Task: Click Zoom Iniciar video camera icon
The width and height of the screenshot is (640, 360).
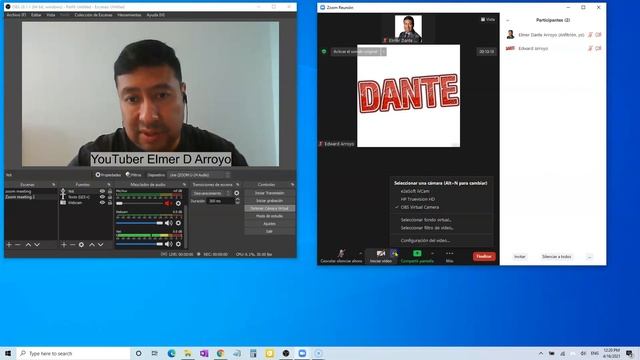Action: tap(380, 253)
